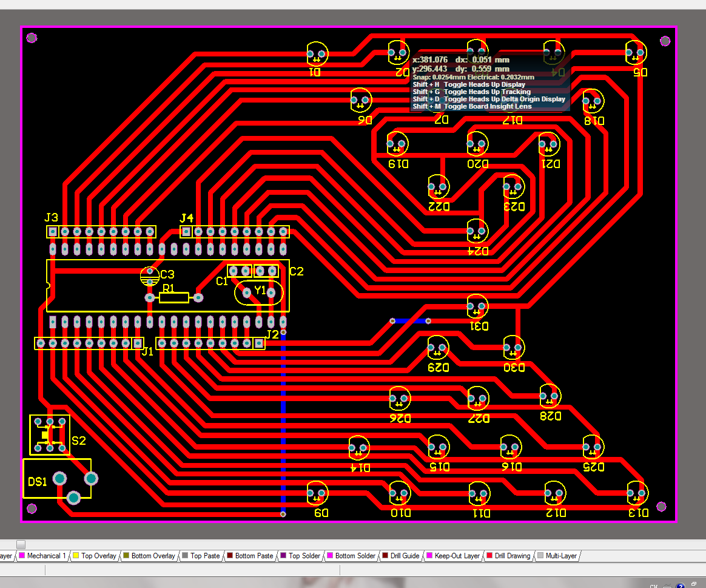Select capacitor C3 round footprint

150,275
